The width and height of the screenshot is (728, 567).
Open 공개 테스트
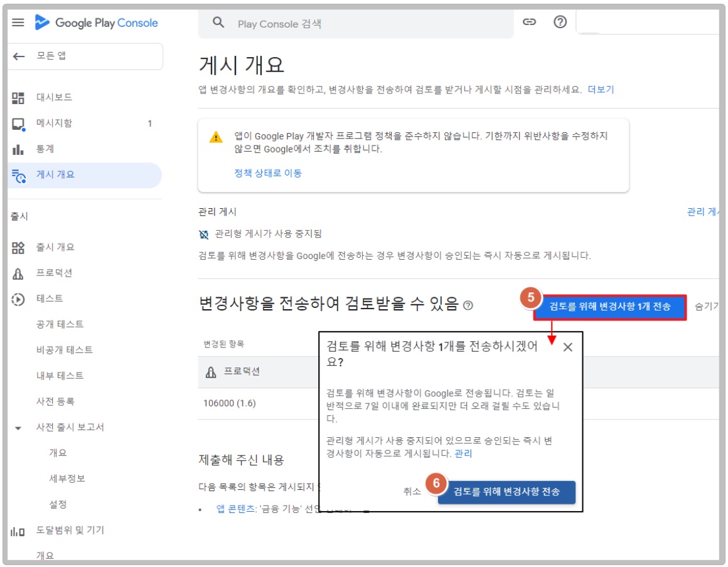click(x=60, y=324)
